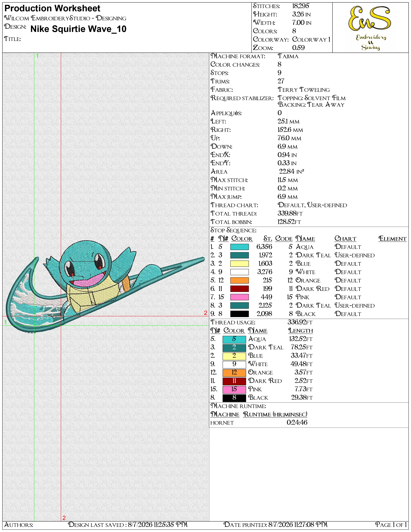Image resolution: width=411 pixels, height=532 pixels.
Task: Choose the Orange swatch in stop row 5
Action: [239, 280]
